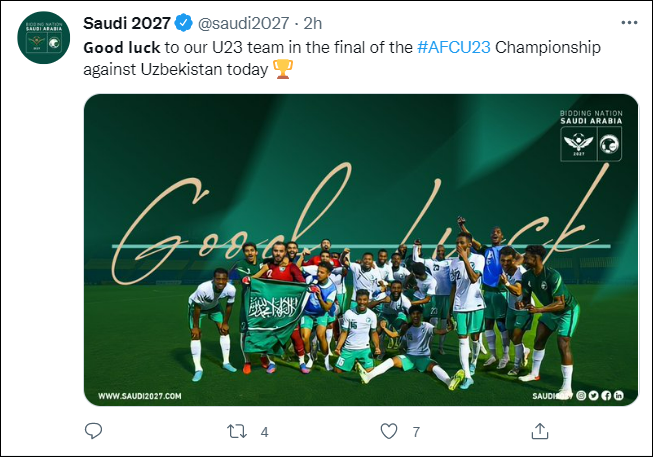Click the retweet count 4

pyautogui.click(x=264, y=432)
